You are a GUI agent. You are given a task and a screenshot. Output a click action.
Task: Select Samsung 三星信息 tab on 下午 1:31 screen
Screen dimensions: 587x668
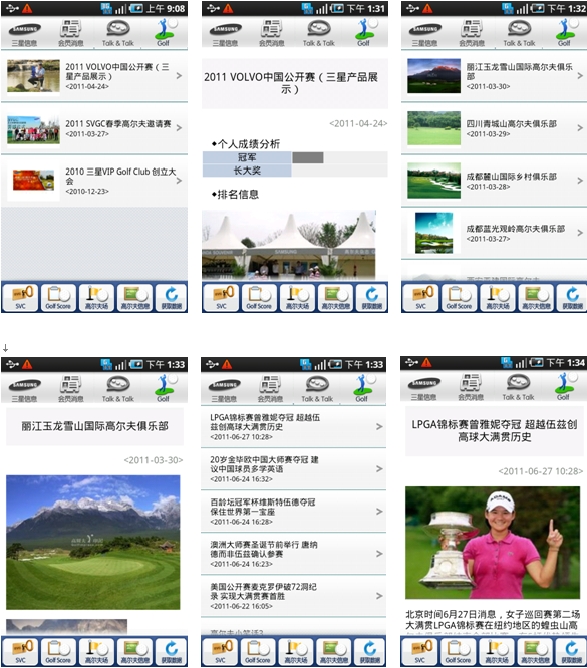(x=225, y=33)
